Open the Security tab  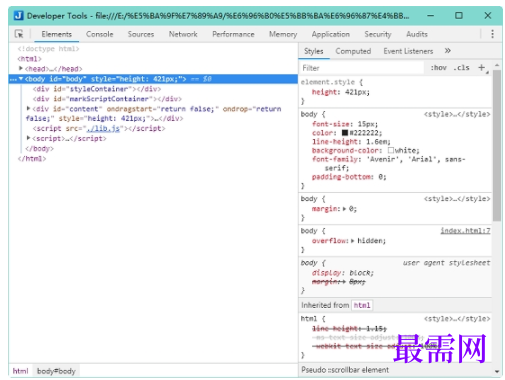[x=378, y=34]
